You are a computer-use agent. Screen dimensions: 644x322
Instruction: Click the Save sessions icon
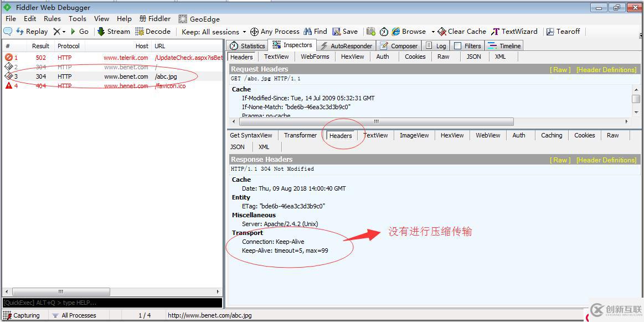[x=337, y=32]
